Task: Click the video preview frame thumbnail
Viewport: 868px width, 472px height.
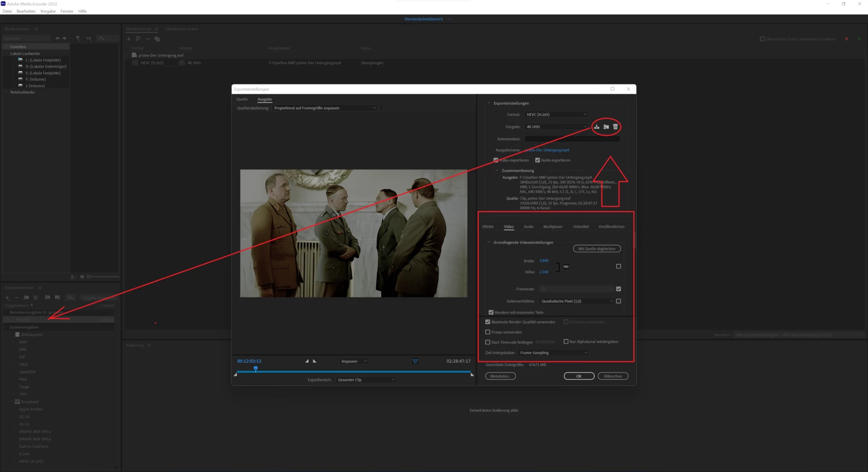Action: pyautogui.click(x=354, y=233)
